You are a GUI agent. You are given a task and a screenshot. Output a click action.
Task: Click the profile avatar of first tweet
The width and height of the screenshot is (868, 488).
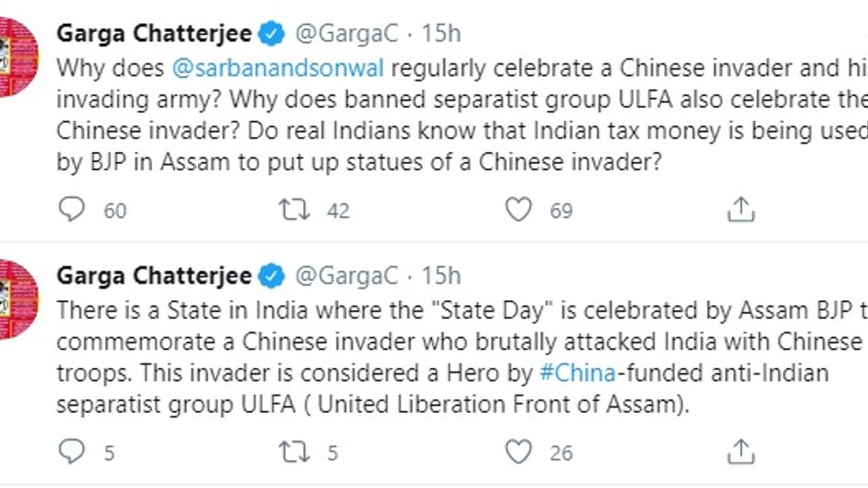pos(18,57)
